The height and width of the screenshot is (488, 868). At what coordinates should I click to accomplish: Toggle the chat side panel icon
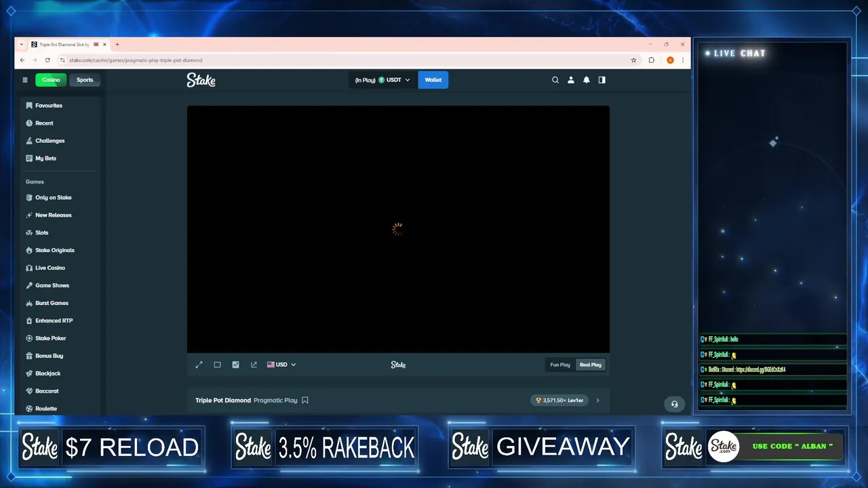[602, 80]
